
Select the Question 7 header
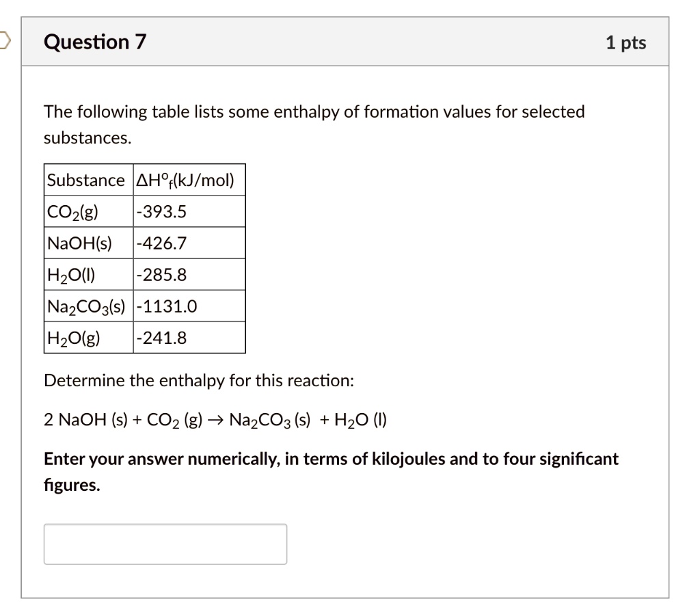[94, 41]
